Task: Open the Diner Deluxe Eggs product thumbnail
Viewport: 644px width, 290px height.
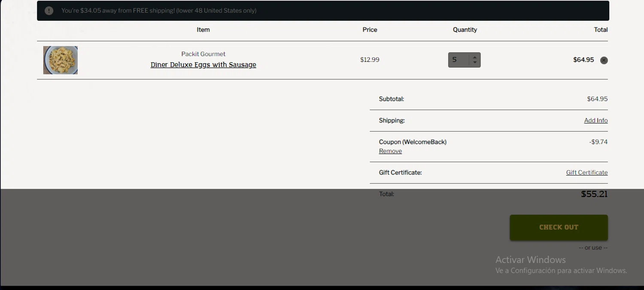Action: point(61,60)
